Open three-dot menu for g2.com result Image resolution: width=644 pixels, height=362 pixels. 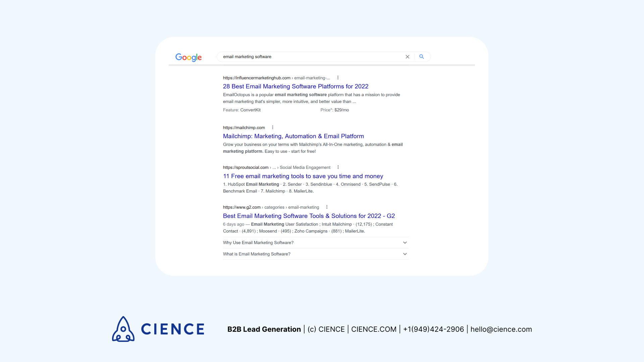pos(327,207)
